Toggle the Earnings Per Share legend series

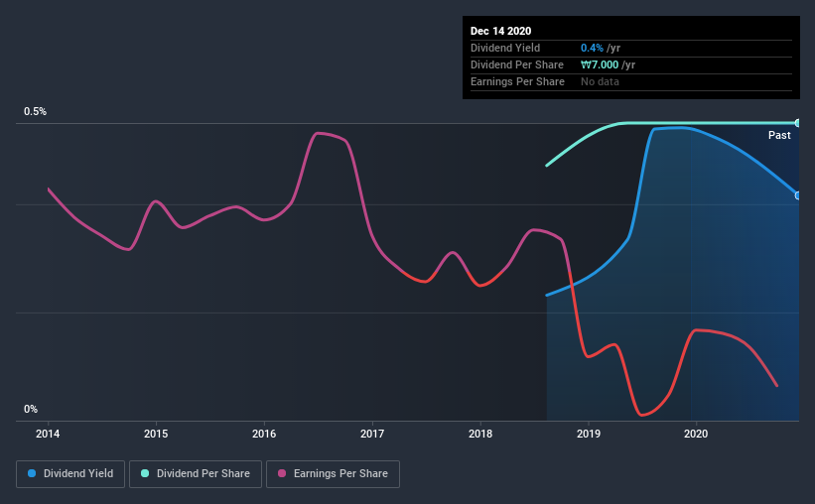(x=333, y=474)
